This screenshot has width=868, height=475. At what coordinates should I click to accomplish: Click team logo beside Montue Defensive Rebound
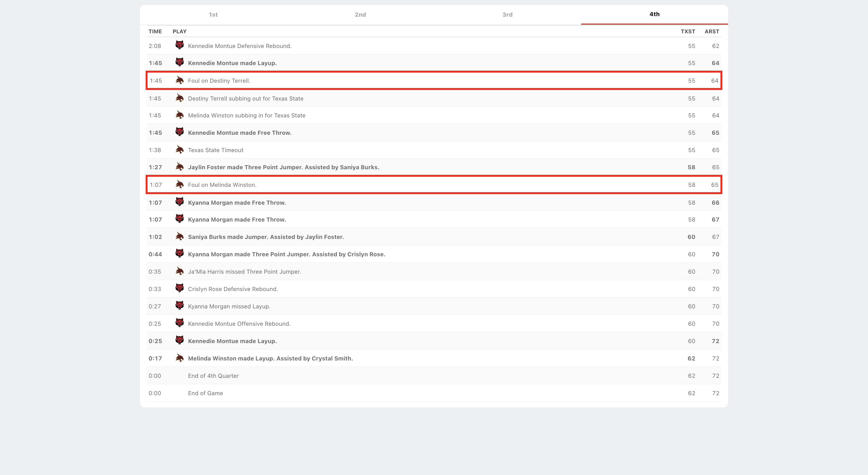pyautogui.click(x=179, y=45)
